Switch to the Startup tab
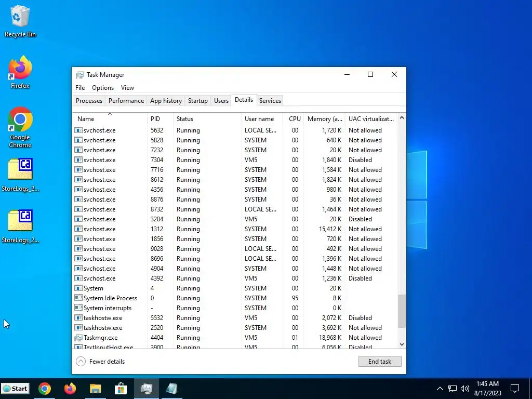532x399 pixels. click(x=198, y=101)
